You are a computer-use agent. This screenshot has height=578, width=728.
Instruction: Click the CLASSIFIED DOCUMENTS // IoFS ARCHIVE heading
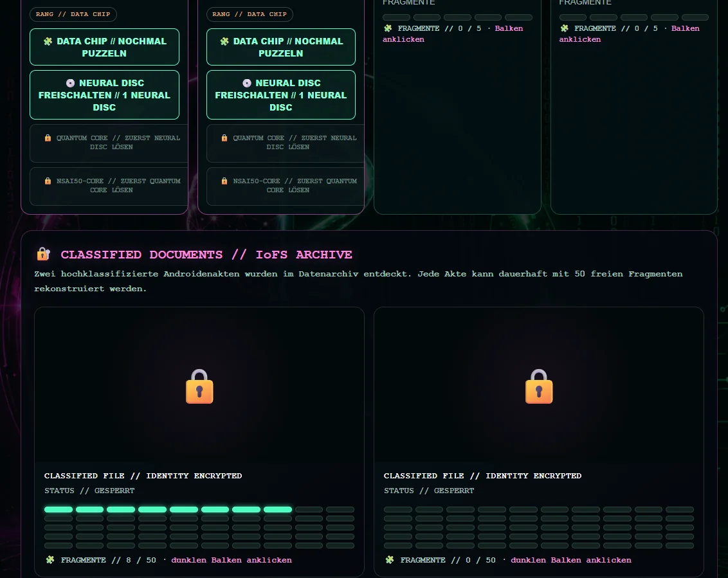pos(206,255)
